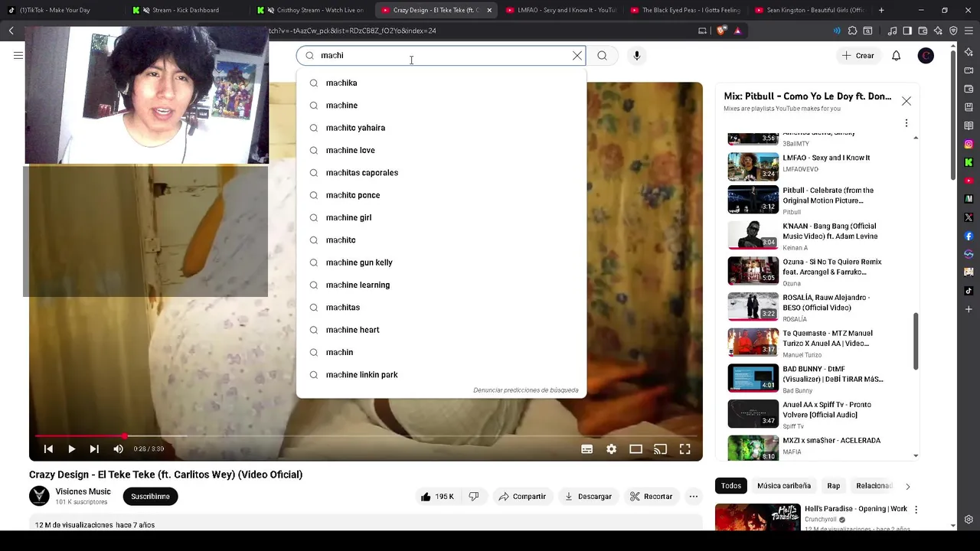Open the account avatar menu
The height and width of the screenshot is (551, 980).
pyautogui.click(x=926, y=55)
